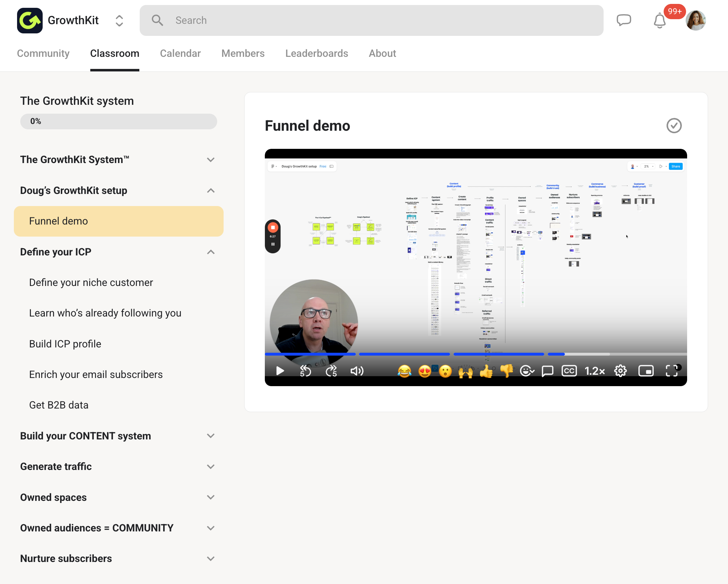Screen dimensions: 728x584
Task: Switch to the Community tab
Action: tap(43, 53)
